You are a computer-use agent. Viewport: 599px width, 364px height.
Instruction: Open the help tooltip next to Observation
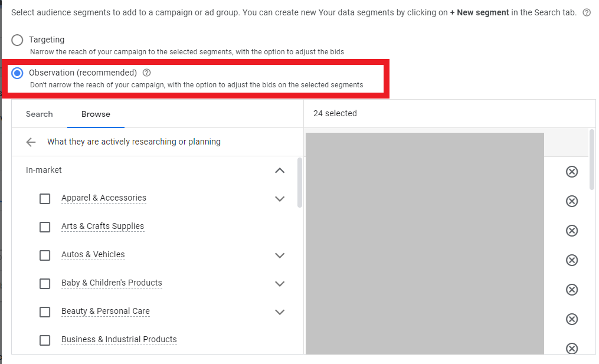point(146,73)
